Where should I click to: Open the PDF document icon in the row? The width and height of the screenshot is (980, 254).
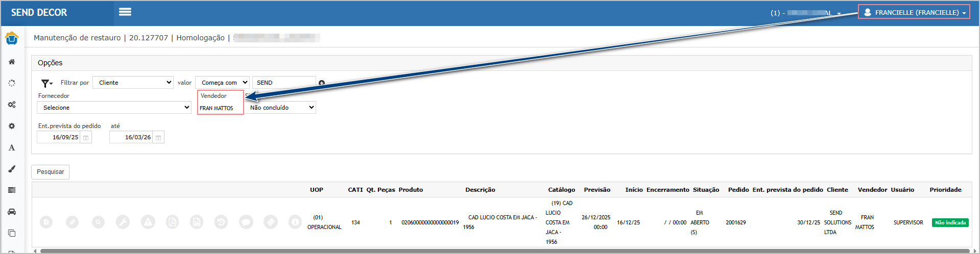click(x=173, y=222)
